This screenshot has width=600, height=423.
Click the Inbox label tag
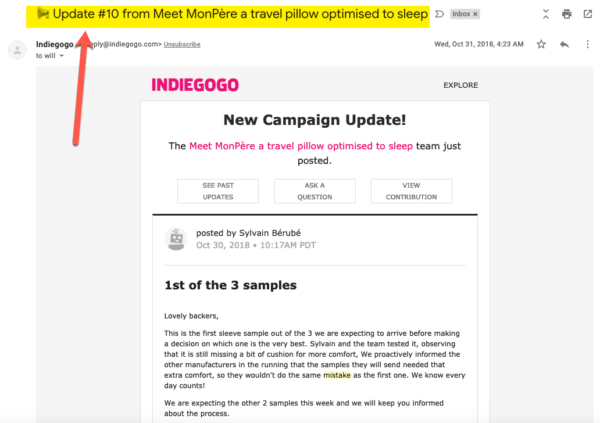click(x=461, y=14)
